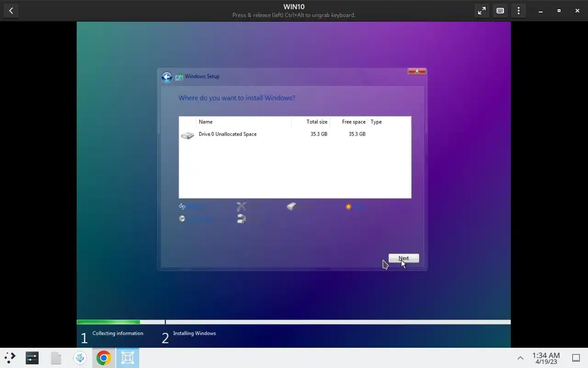
Task: Click the back chevron in the WIN10 header
Action: [11, 11]
